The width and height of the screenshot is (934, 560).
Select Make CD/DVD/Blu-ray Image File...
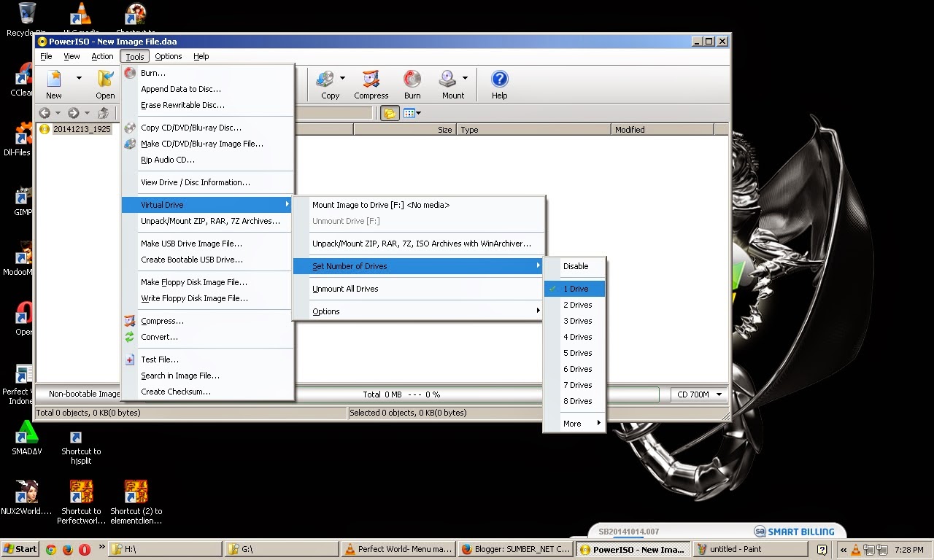coord(208,144)
